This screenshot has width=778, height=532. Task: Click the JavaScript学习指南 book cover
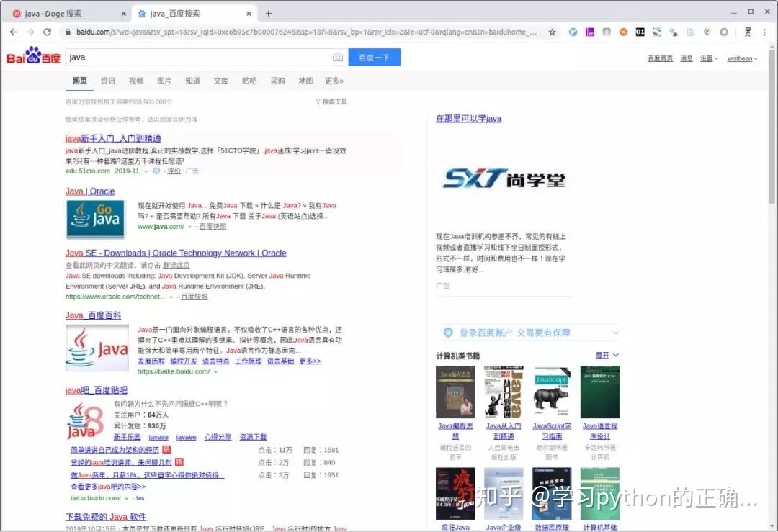[x=552, y=392]
